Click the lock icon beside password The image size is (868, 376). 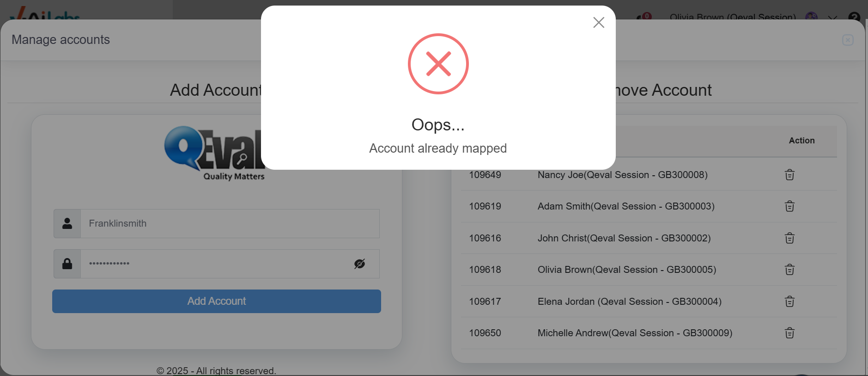[x=67, y=264]
